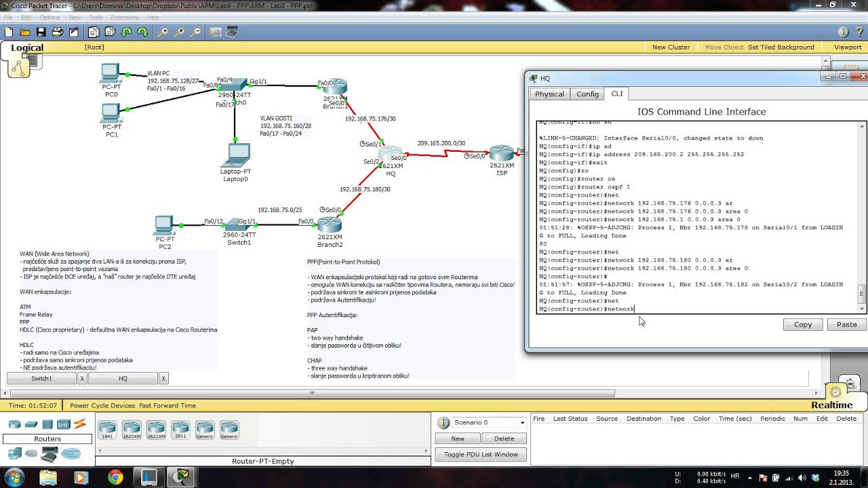
Task: Open the drawing palette icon
Action: tap(216, 32)
